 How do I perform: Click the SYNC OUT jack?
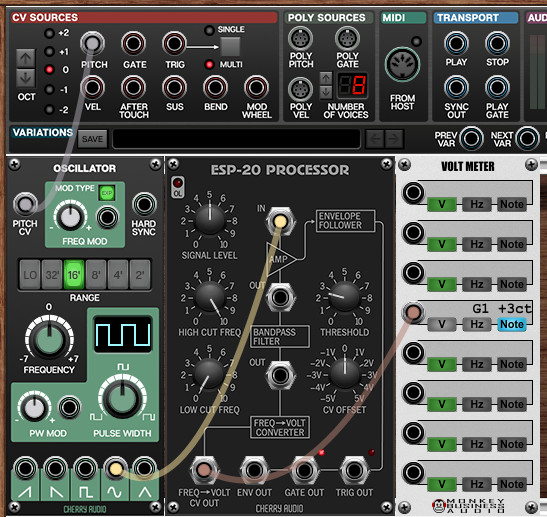tap(456, 88)
